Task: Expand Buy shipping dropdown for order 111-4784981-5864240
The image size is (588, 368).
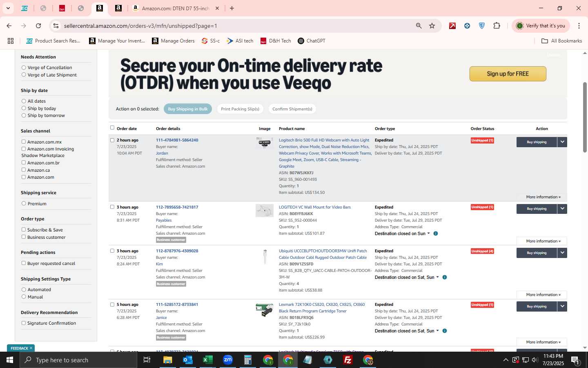Action: point(562,142)
